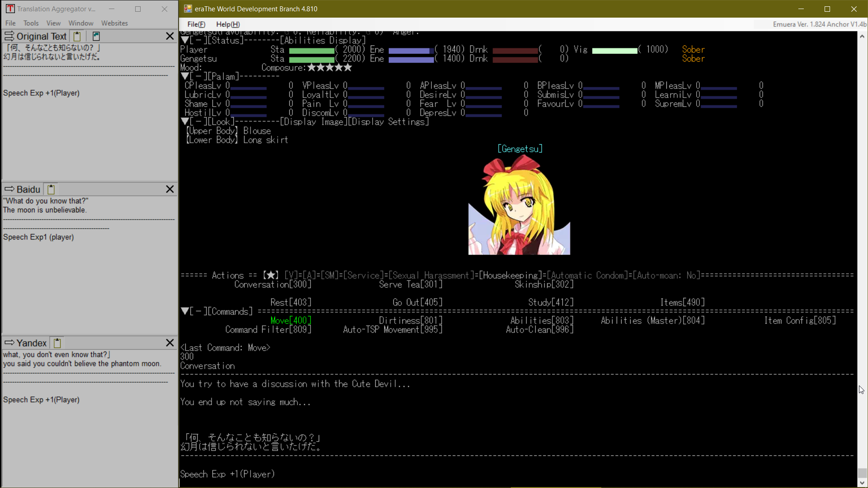Collapse the Commands section triangle

[x=185, y=311]
